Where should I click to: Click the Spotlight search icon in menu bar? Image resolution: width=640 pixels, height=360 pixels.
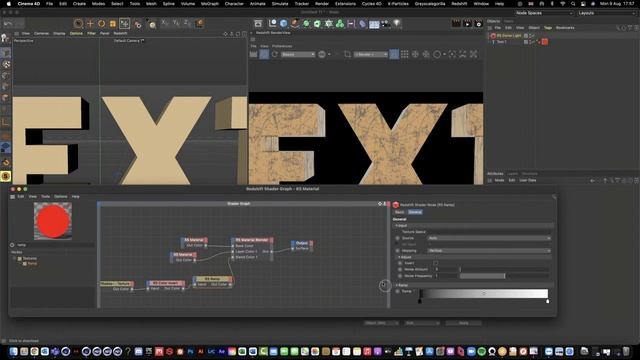tap(573, 4)
